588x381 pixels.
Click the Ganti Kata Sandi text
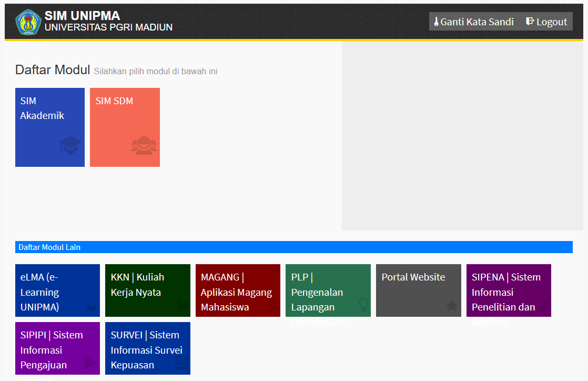477,22
